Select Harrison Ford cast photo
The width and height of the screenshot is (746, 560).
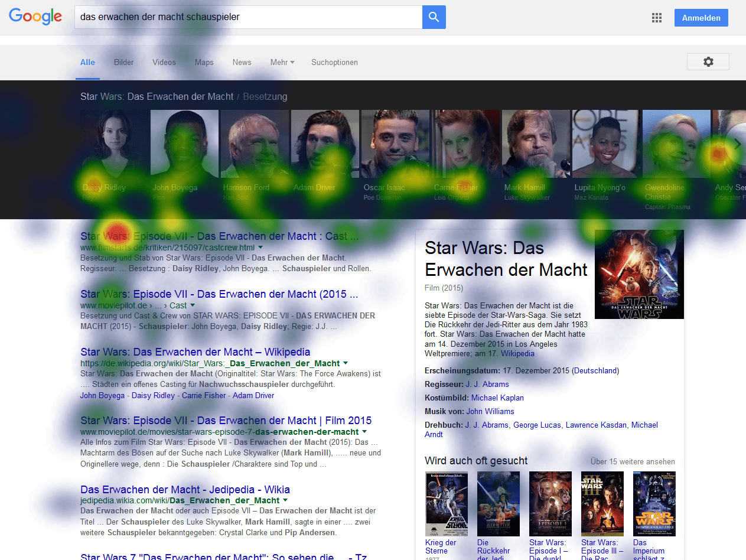[x=255, y=144]
